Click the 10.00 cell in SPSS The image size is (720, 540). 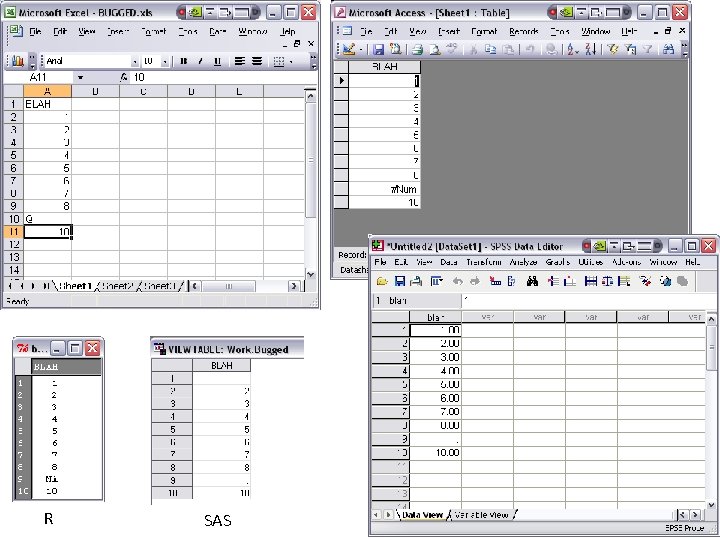(x=435, y=453)
